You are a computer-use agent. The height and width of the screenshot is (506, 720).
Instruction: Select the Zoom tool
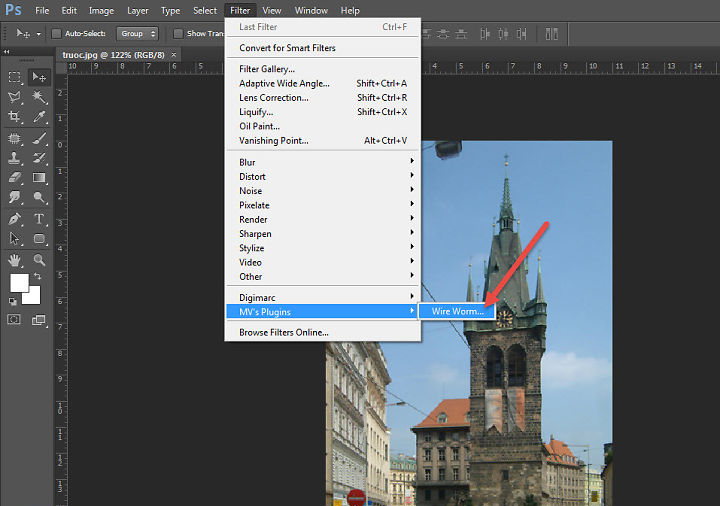(x=39, y=260)
